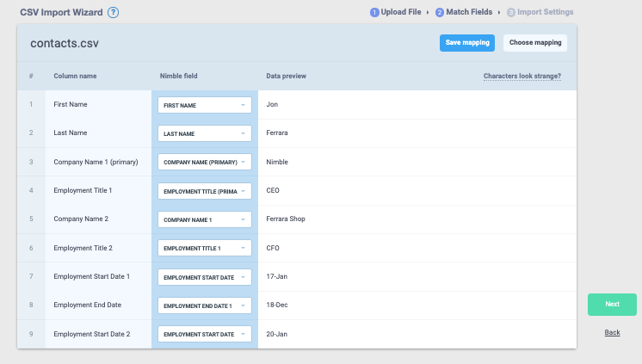The height and width of the screenshot is (364, 642).
Task: Click the First Name column cell
Action: (71, 104)
